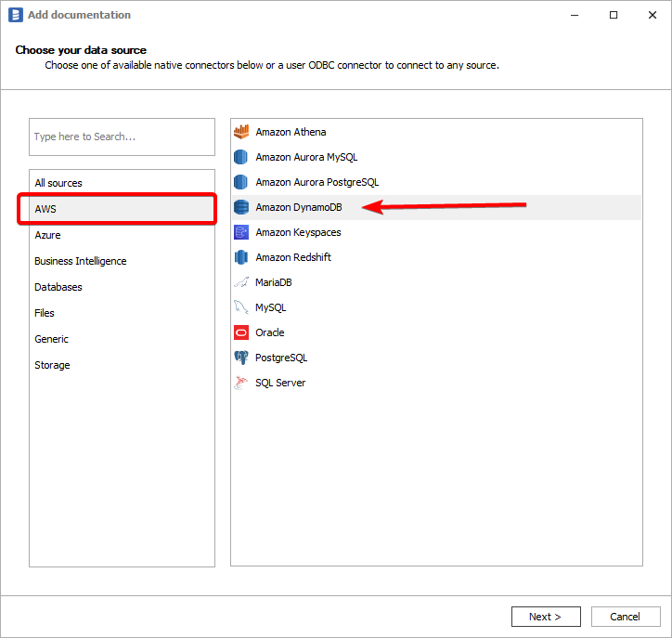Select the Amazon Aurora MySQL icon
Image resolution: width=672 pixels, height=638 pixels.
pyautogui.click(x=241, y=157)
